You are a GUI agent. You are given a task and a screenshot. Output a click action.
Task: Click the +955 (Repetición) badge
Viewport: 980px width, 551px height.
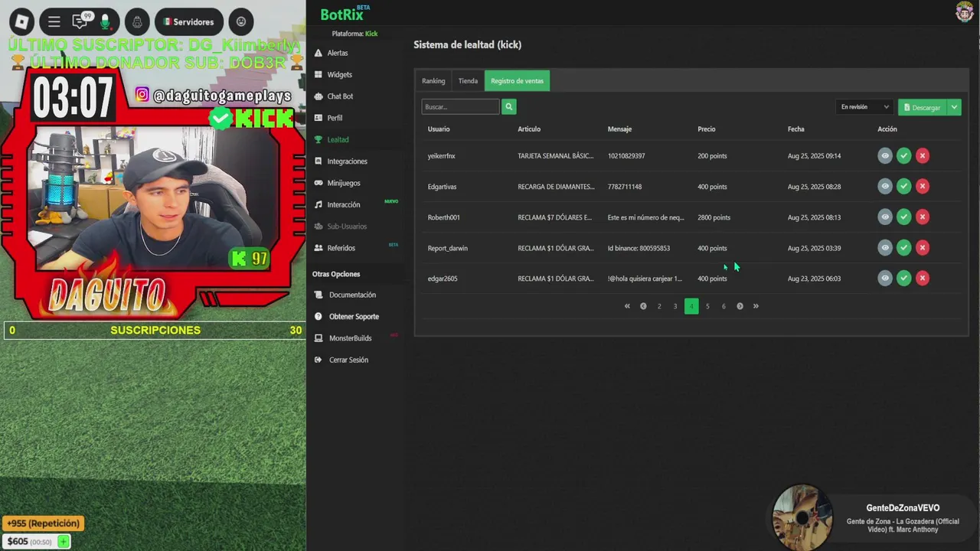(43, 523)
